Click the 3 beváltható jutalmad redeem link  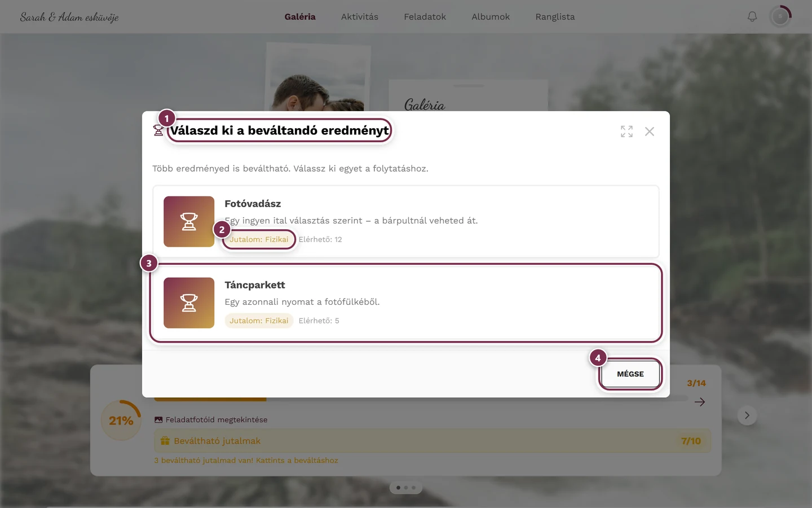click(x=246, y=461)
